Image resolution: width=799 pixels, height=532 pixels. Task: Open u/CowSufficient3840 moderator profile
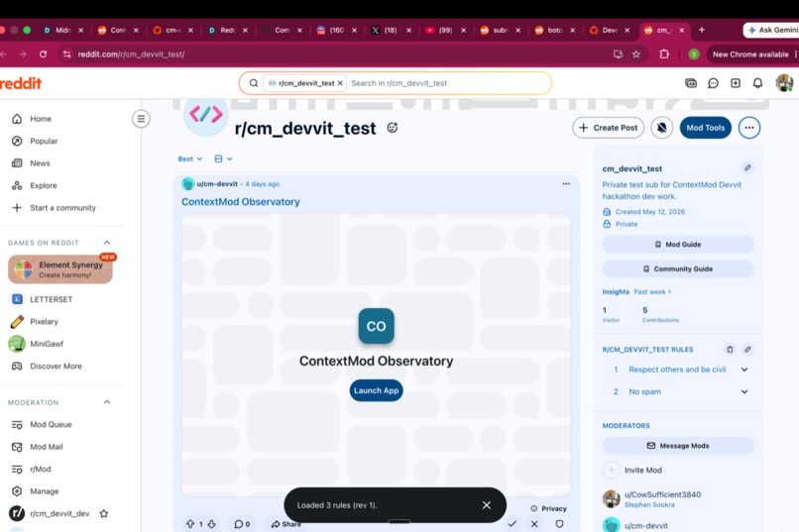coord(662,494)
